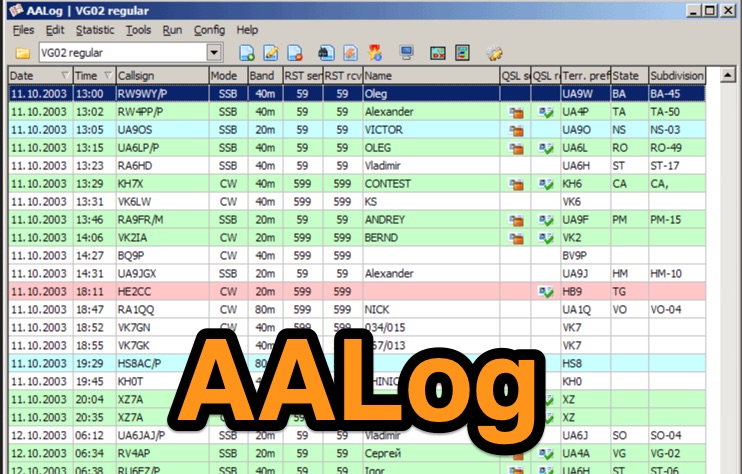Click the add new QSO icon
Viewport: 742px width, 474px height.
point(247,53)
